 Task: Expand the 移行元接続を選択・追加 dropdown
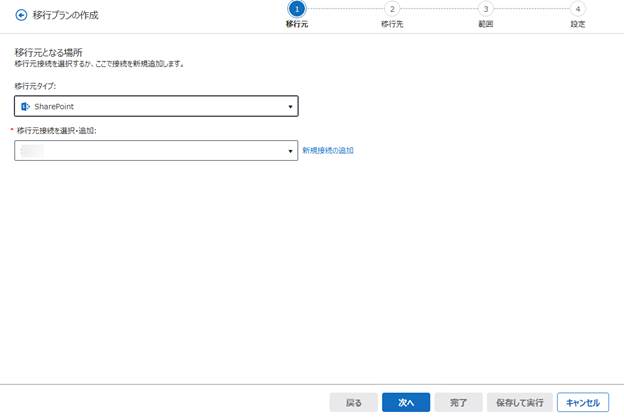[156, 150]
